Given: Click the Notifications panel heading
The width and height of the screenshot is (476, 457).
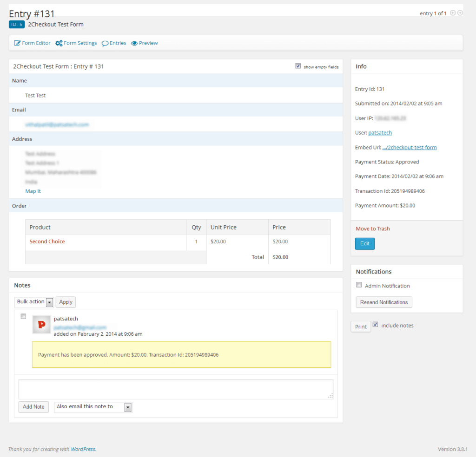Looking at the screenshot, I should click(x=373, y=272).
